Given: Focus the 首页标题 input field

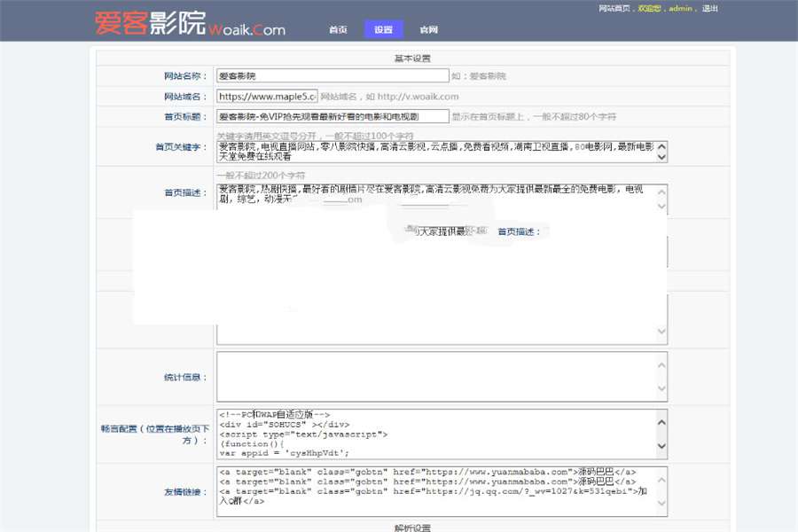Looking at the screenshot, I should [x=332, y=116].
